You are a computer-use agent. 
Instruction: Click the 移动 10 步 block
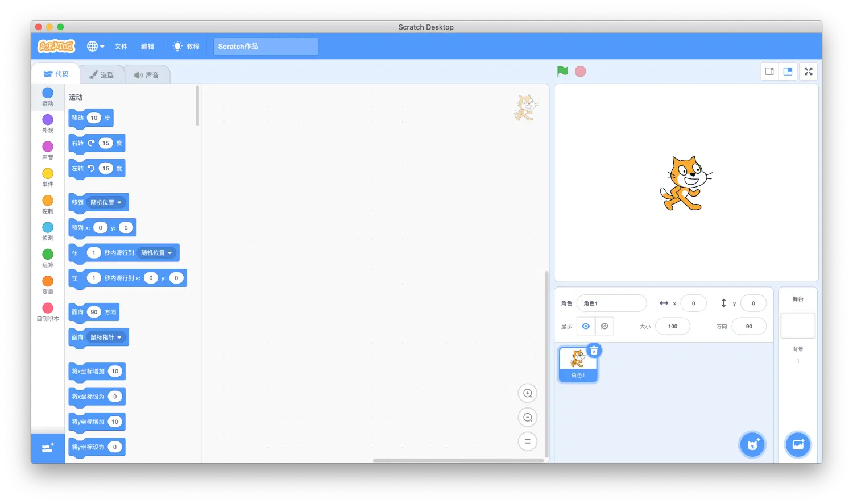[91, 118]
